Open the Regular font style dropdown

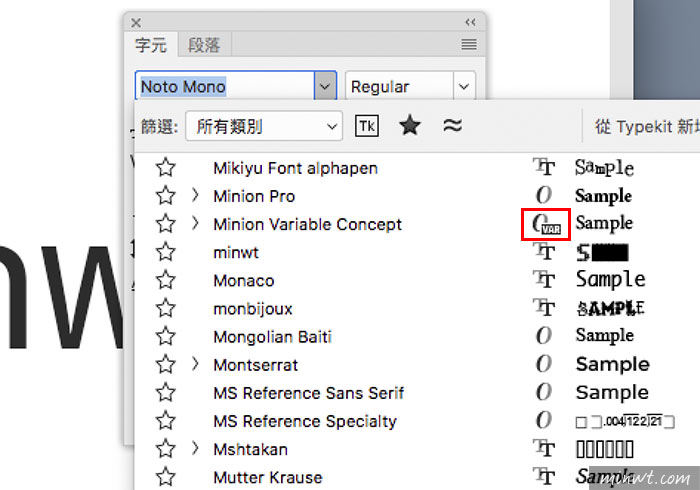464,86
